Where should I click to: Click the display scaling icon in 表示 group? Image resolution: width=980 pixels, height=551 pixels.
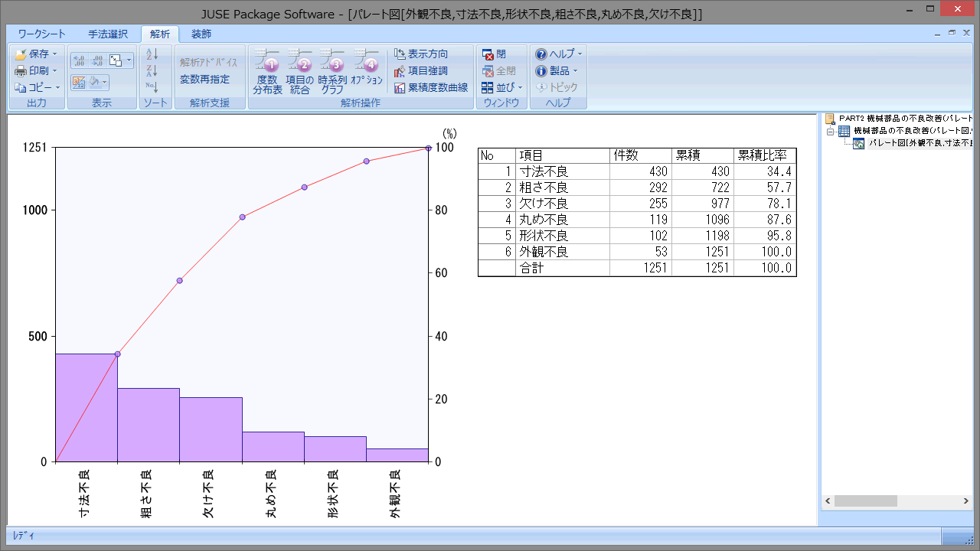pyautogui.click(x=116, y=60)
